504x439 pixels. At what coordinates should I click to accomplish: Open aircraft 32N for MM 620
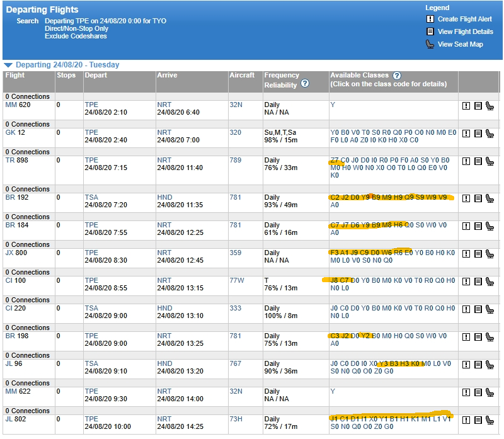tap(236, 105)
